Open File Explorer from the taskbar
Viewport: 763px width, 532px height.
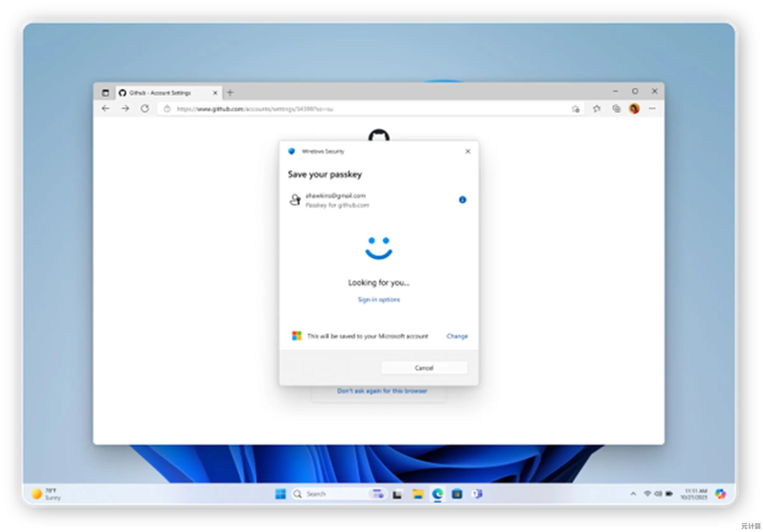(x=418, y=494)
